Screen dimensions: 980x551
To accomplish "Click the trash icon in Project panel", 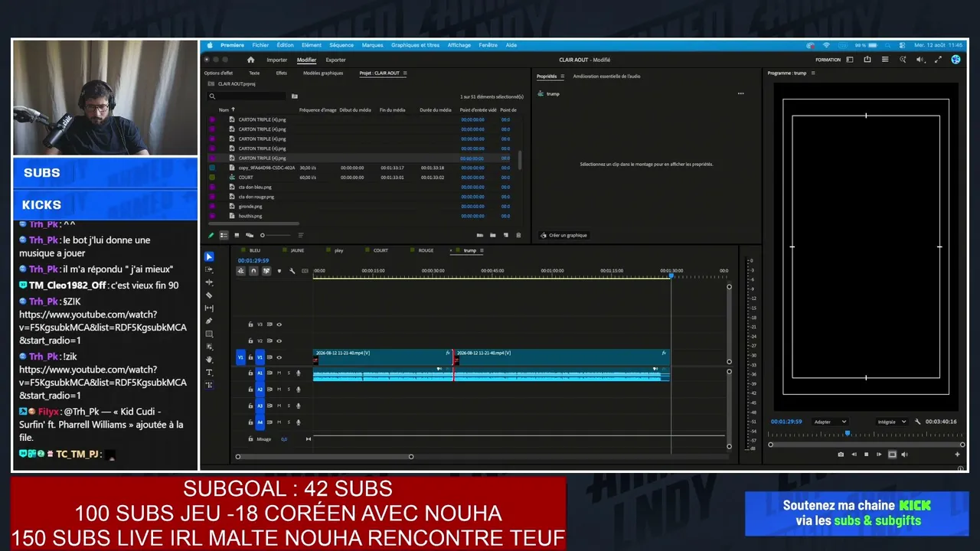I will pos(518,235).
